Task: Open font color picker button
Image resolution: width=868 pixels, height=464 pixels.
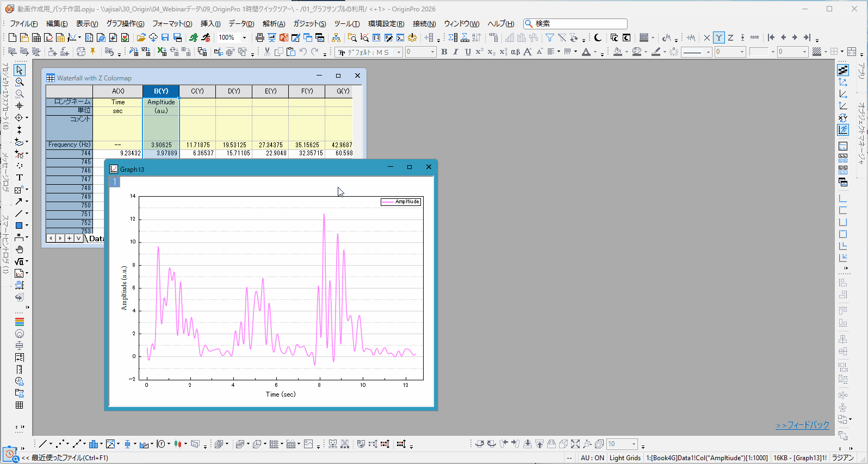Action: tap(586, 52)
